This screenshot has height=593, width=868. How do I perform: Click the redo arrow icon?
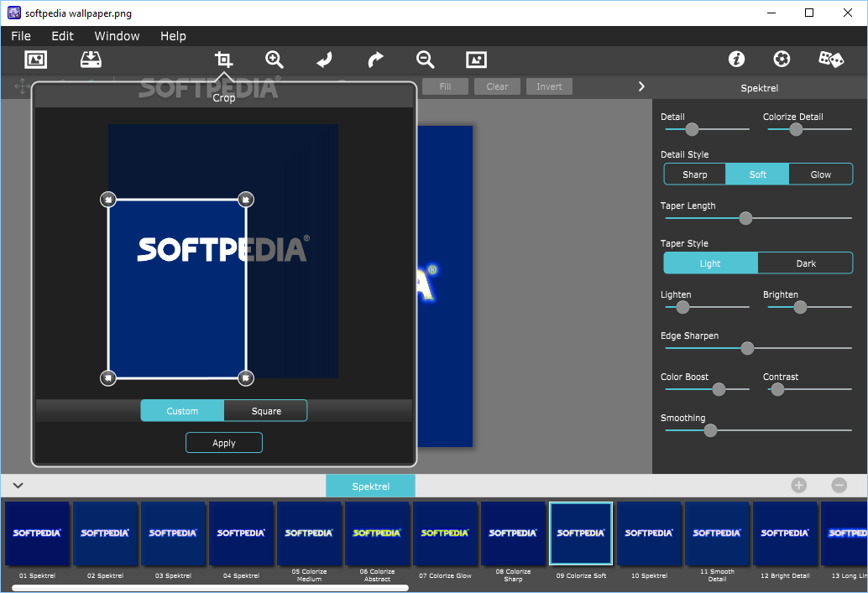click(x=375, y=60)
